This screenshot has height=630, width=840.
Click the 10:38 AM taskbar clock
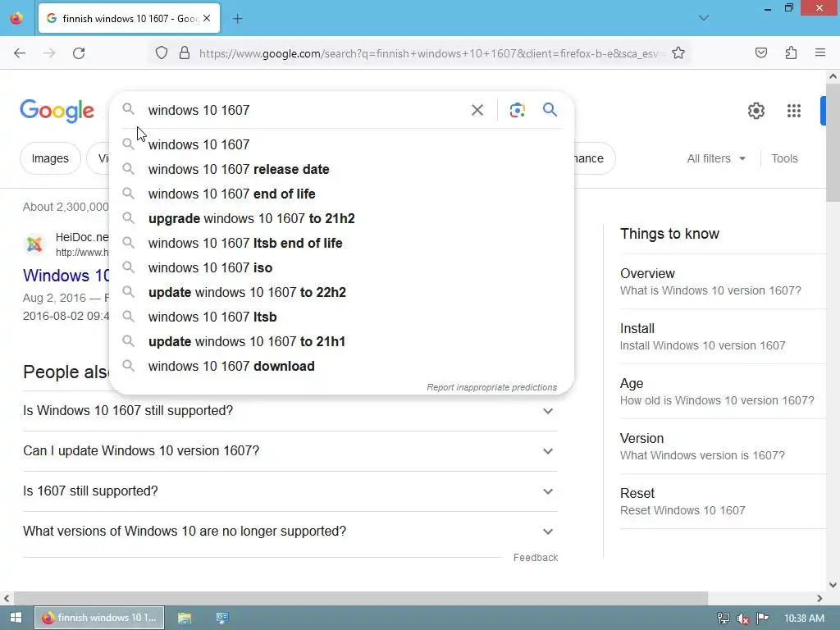tap(804, 619)
